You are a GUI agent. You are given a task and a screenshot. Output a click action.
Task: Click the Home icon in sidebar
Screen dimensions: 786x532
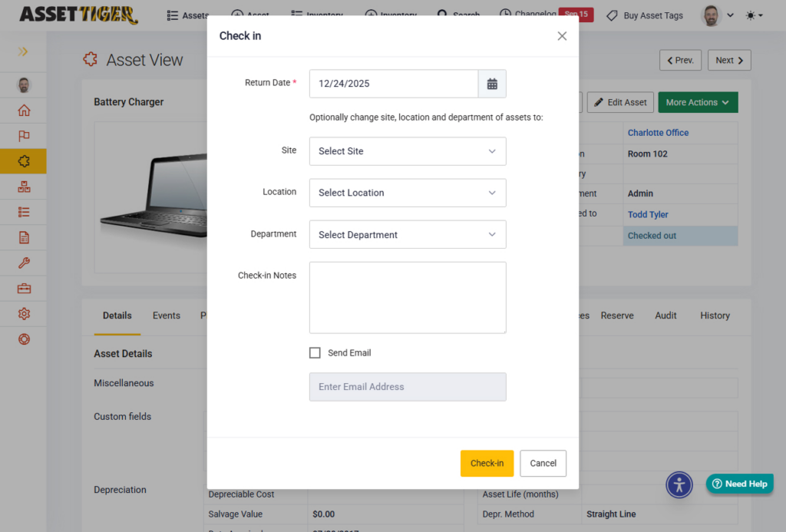pos(24,111)
